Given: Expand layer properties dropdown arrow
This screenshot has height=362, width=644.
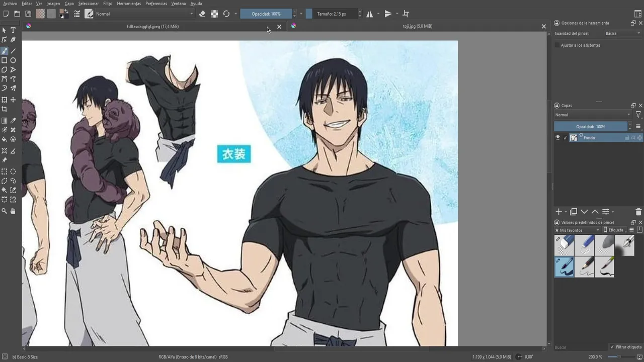Looking at the screenshot, I should (x=613, y=212).
